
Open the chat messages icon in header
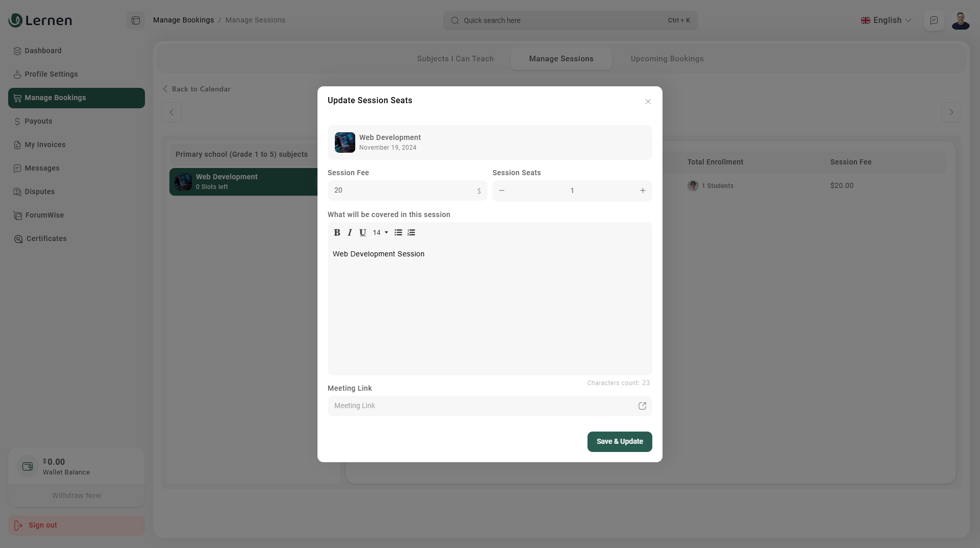pos(934,20)
